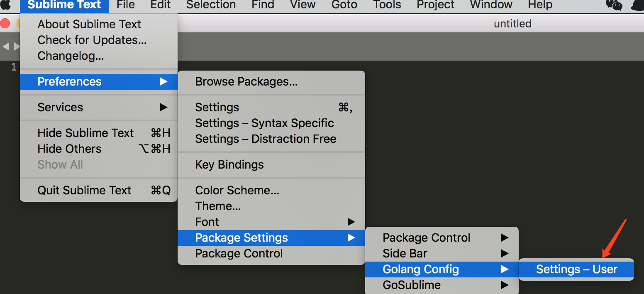Click the tab navigation back arrow
The height and width of the screenshot is (294, 644).
[6, 47]
